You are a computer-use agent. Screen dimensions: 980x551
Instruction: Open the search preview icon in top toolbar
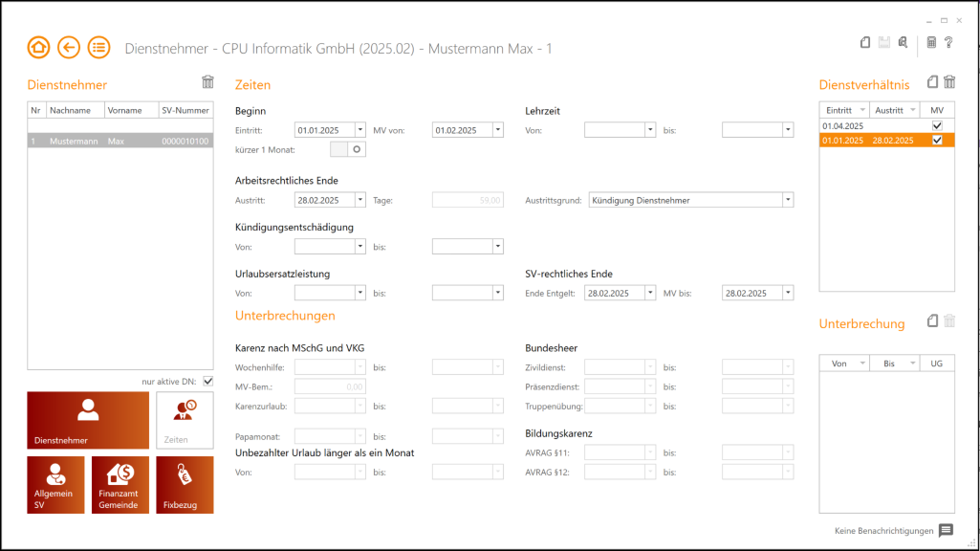point(903,42)
